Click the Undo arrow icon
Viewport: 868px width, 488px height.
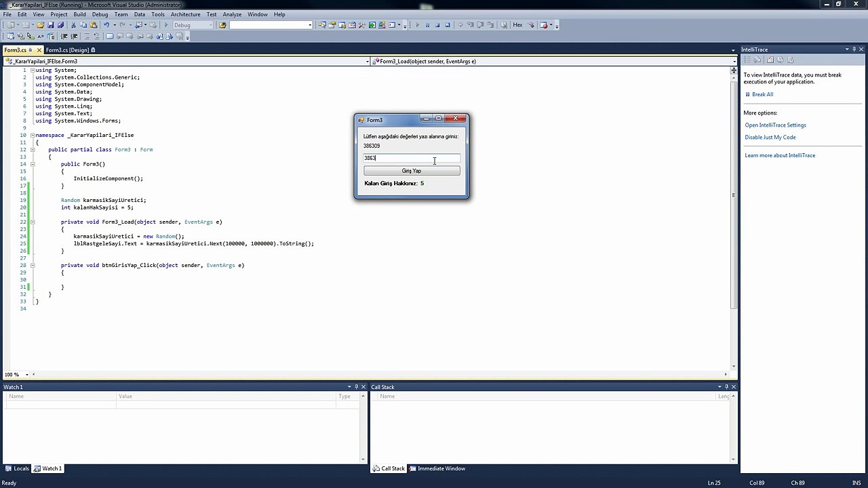tap(106, 25)
